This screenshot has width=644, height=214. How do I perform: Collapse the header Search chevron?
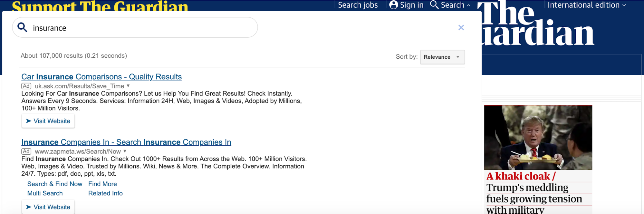pos(469,5)
